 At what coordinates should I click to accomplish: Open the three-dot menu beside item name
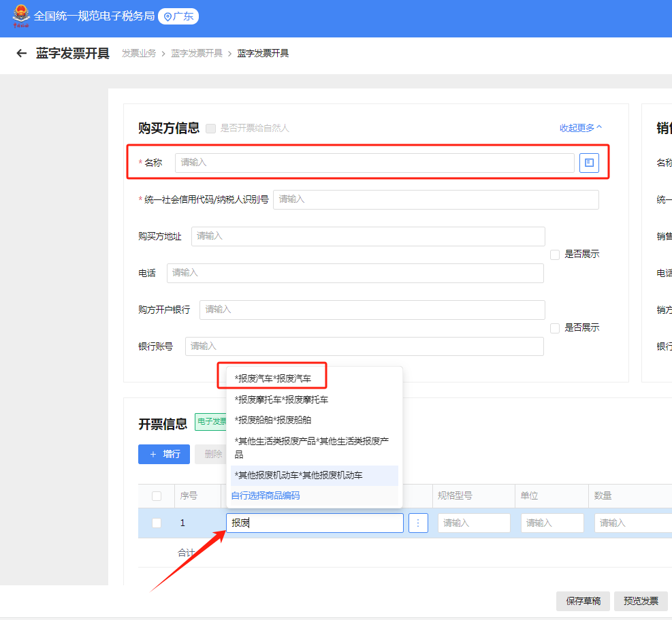coord(418,523)
